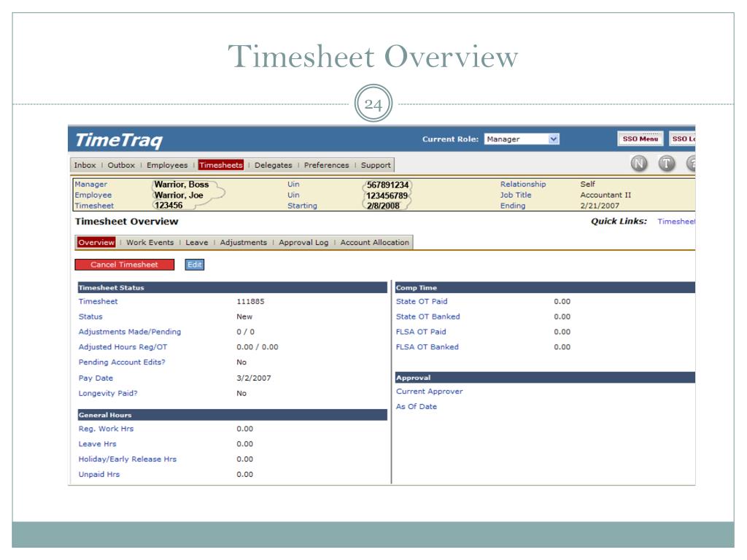Click the Uin value 123456789
Screen dimensions: 747x560
click(x=387, y=195)
